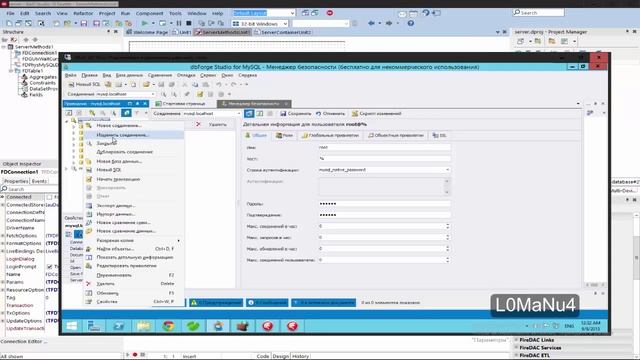The width and height of the screenshot is (640, 360).
Task: Open the Default Layout dropdown in Delphi
Action: [x=292, y=13]
